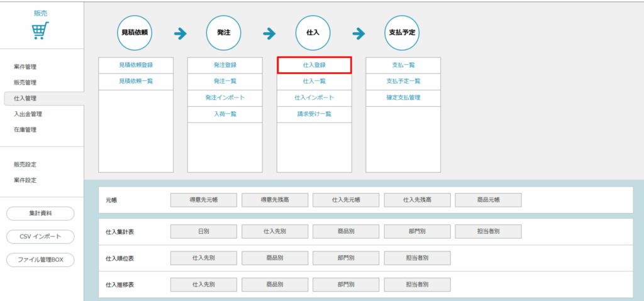Open 在庫管理 sidebar menu item

25,129
